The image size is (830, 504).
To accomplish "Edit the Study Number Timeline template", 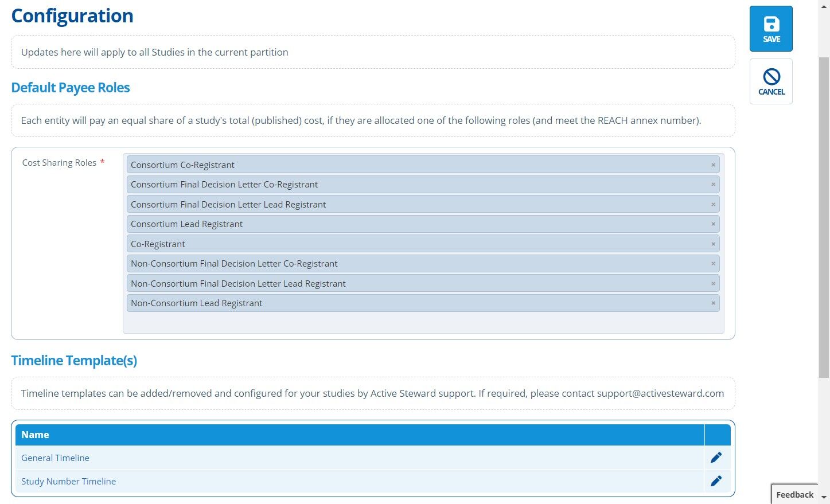I will click(x=716, y=481).
